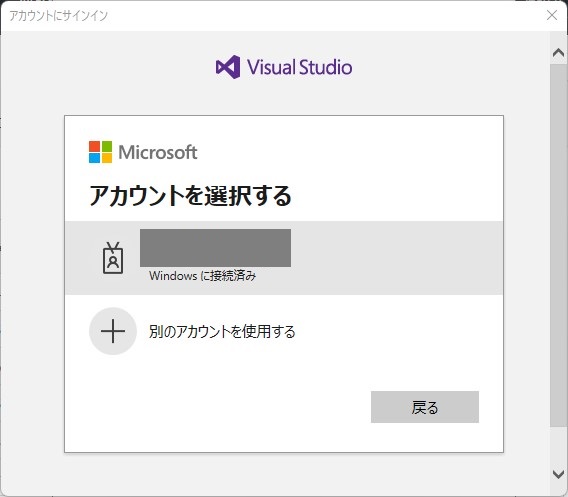The image size is (568, 497).
Task: Click the Microsoft four-square logo
Action: click(100, 152)
